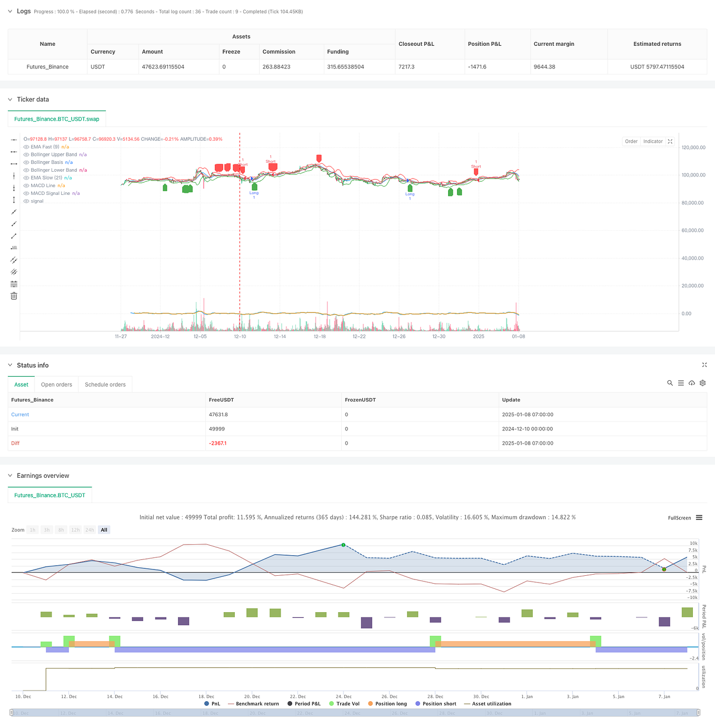Switch to the Open orders tab
The image size is (715, 728).
tap(56, 384)
